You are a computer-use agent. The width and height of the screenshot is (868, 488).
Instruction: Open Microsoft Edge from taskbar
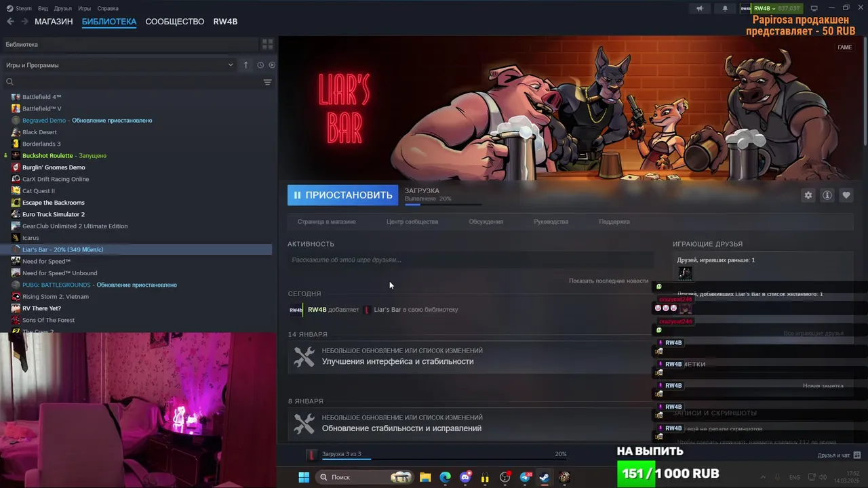pos(445,477)
